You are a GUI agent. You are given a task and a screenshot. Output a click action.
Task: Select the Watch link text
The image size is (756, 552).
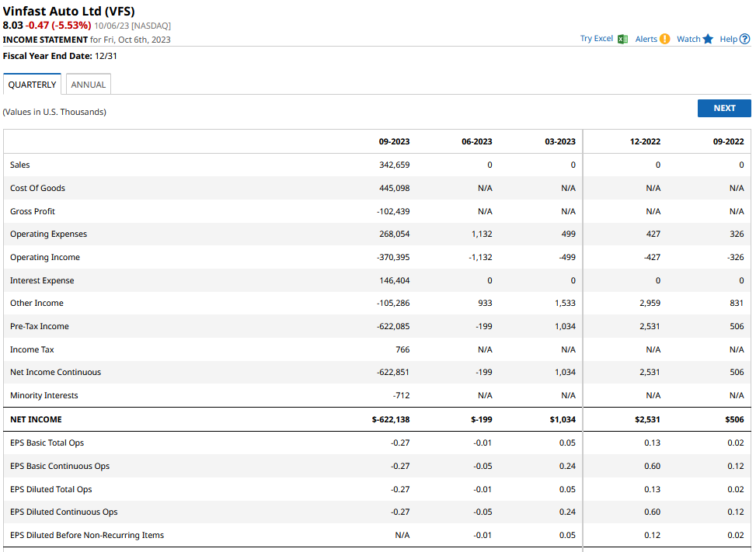688,39
